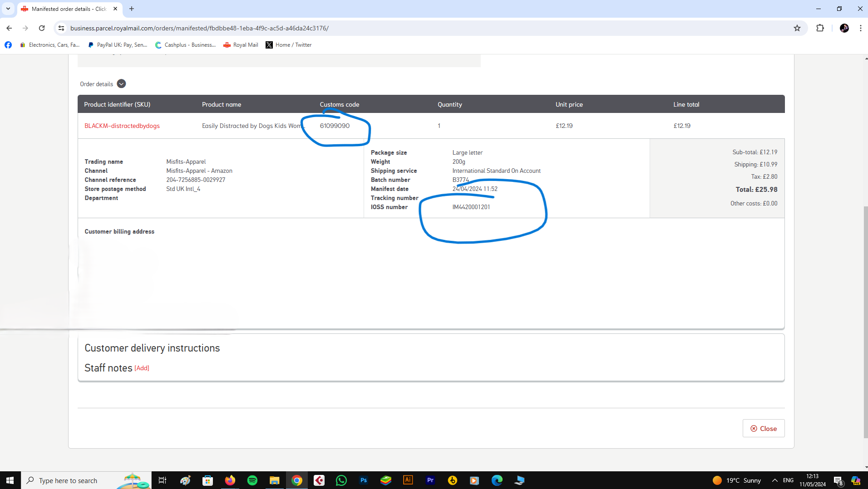Open the Home / Twitter bookmark
This screenshot has width=868, height=489.
point(289,45)
